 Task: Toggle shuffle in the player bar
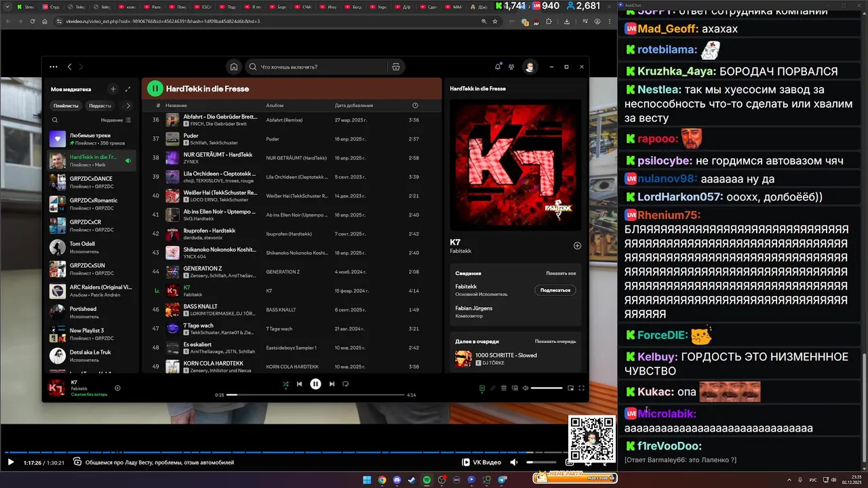pyautogui.click(x=285, y=384)
